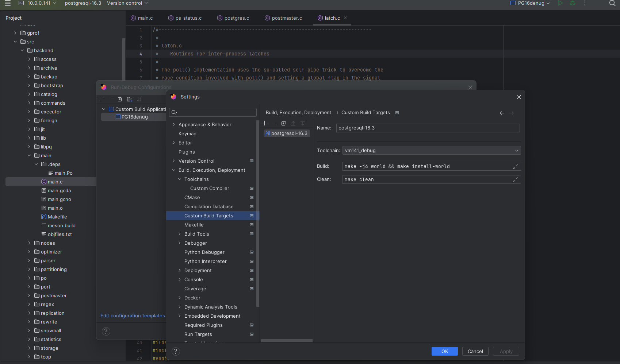Add new configuration in Run/Debug Configurations
Image resolution: width=620 pixels, height=364 pixels.
coord(101,99)
